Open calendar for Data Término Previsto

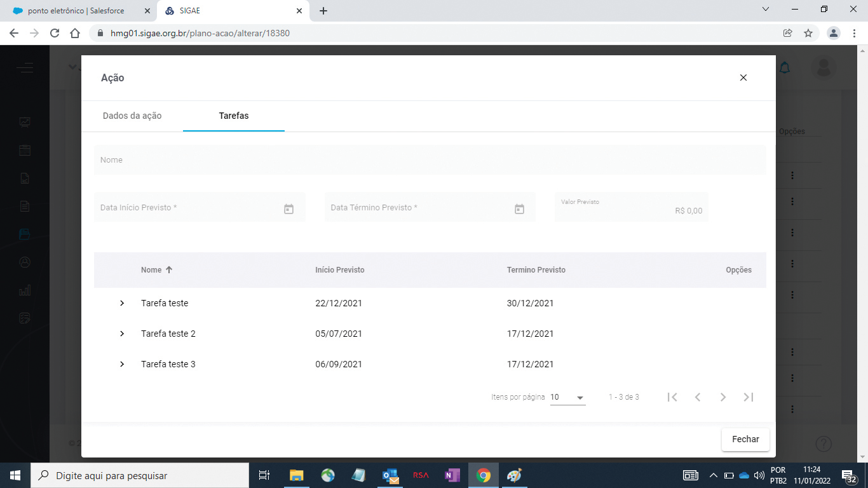coord(519,208)
